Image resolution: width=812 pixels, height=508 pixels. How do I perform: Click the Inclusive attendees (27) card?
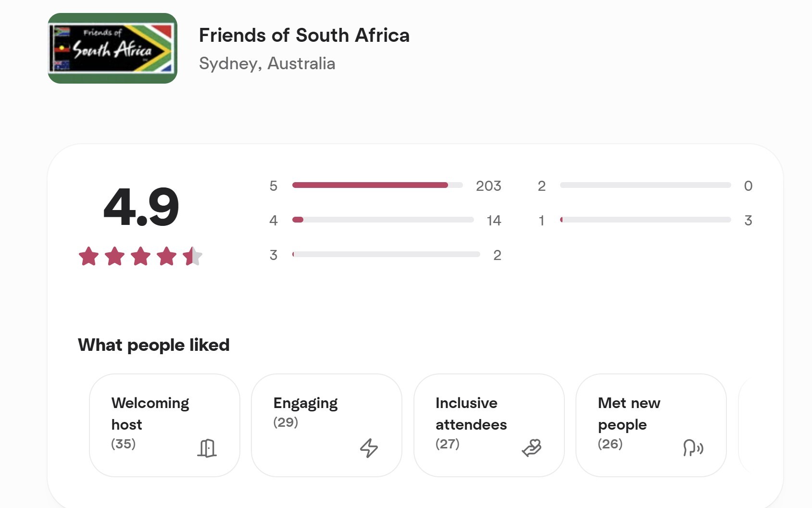click(488, 425)
